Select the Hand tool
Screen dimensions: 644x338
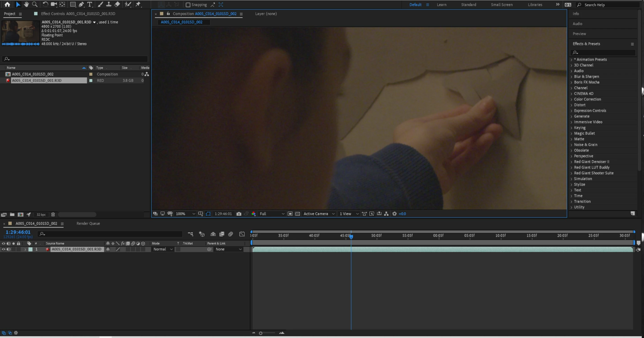pyautogui.click(x=26, y=4)
